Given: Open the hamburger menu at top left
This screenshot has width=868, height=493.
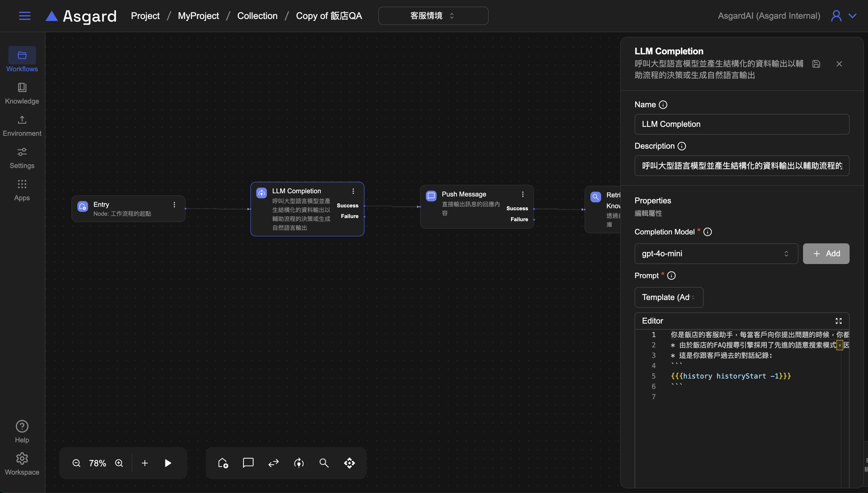Looking at the screenshot, I should pyautogui.click(x=24, y=16).
